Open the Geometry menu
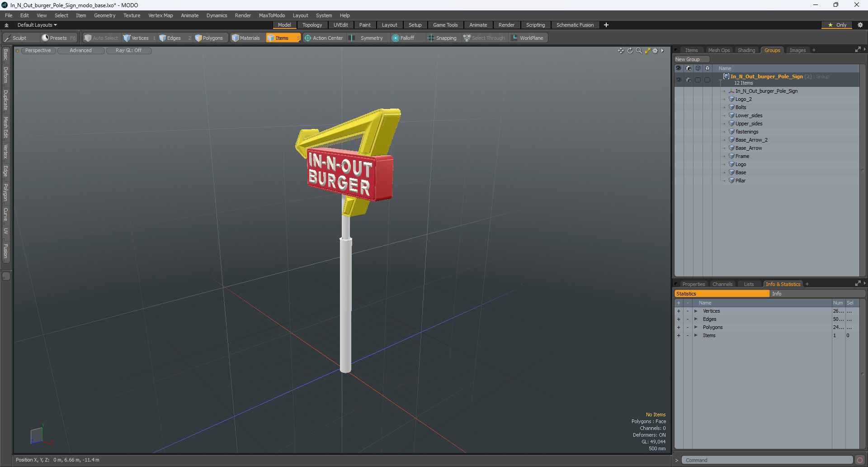 tap(104, 15)
